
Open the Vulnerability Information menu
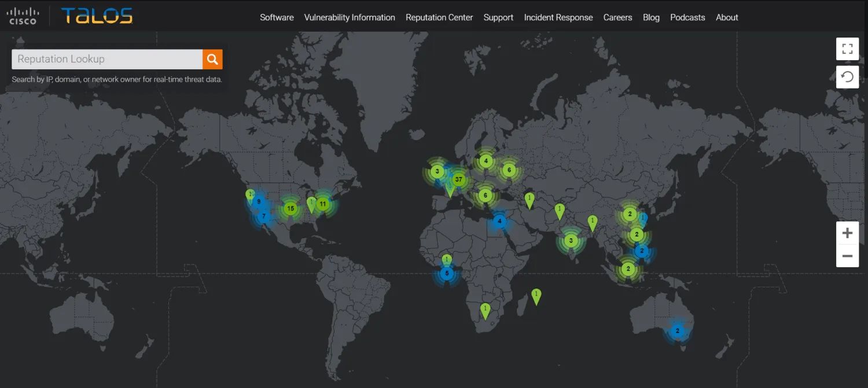(350, 17)
